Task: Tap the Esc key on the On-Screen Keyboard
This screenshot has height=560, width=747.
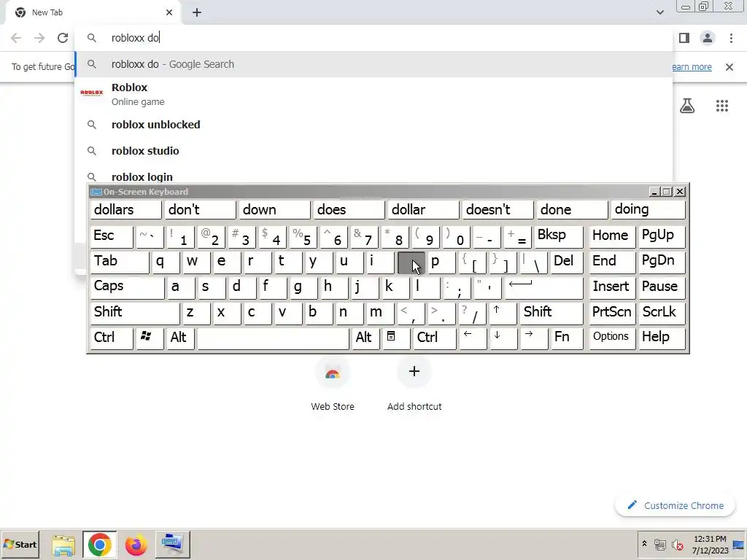Action: point(112,237)
